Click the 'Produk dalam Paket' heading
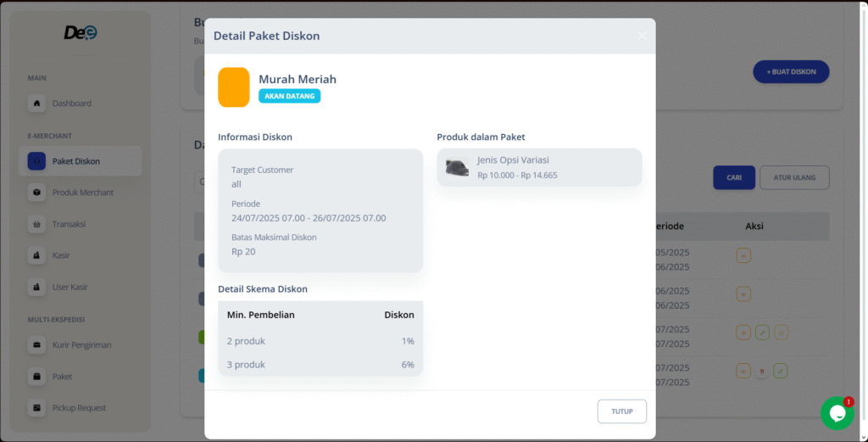 pos(481,137)
